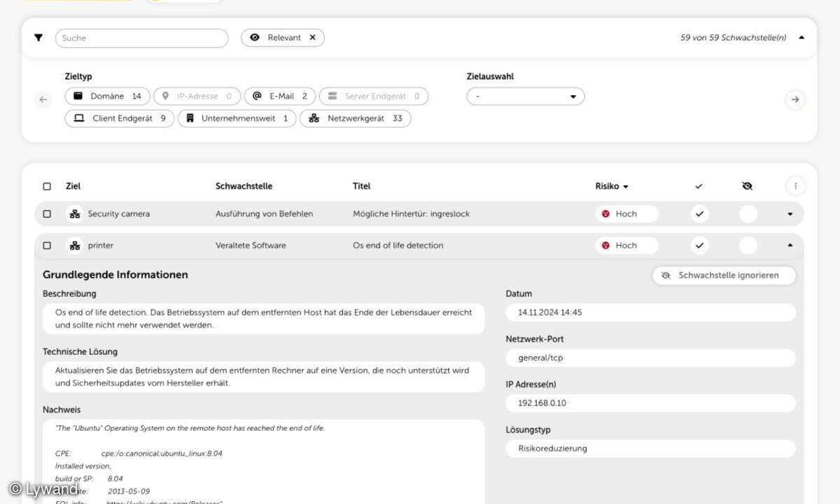840x504 pixels.
Task: Filter by Unternehmensweit target type
Action: click(237, 118)
